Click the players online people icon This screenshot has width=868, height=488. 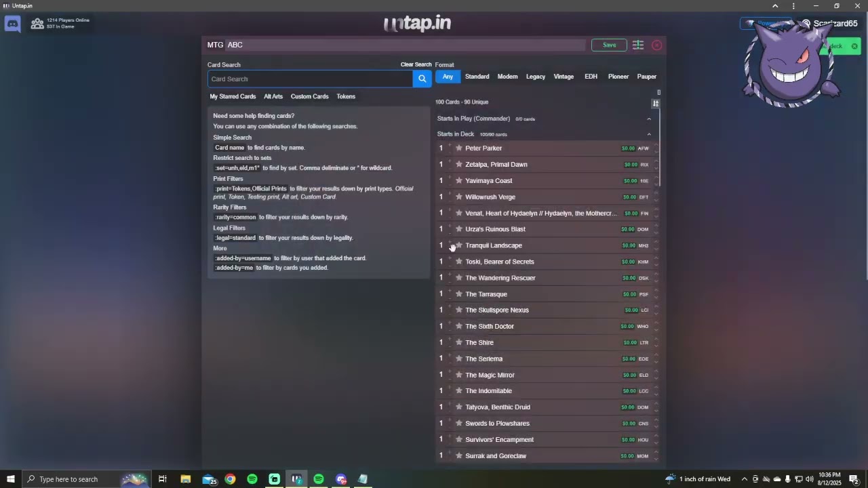coord(37,24)
